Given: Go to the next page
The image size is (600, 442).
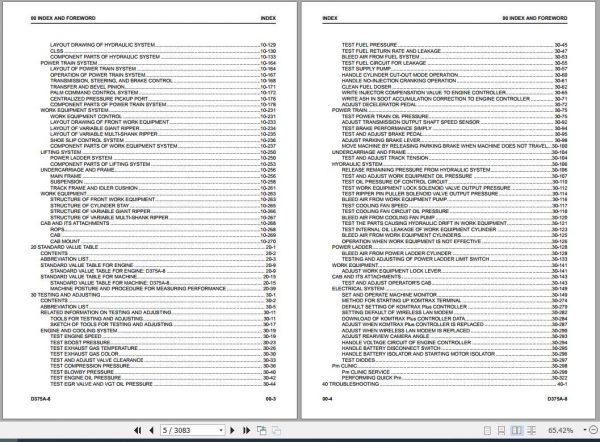Looking at the screenshot, I should 232,431.
